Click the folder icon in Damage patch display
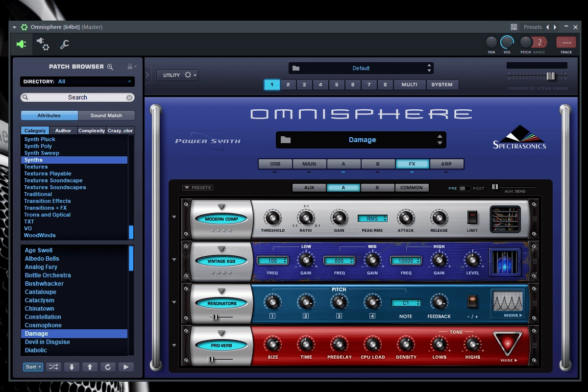Screen dimensions: 588x392 click(x=286, y=140)
